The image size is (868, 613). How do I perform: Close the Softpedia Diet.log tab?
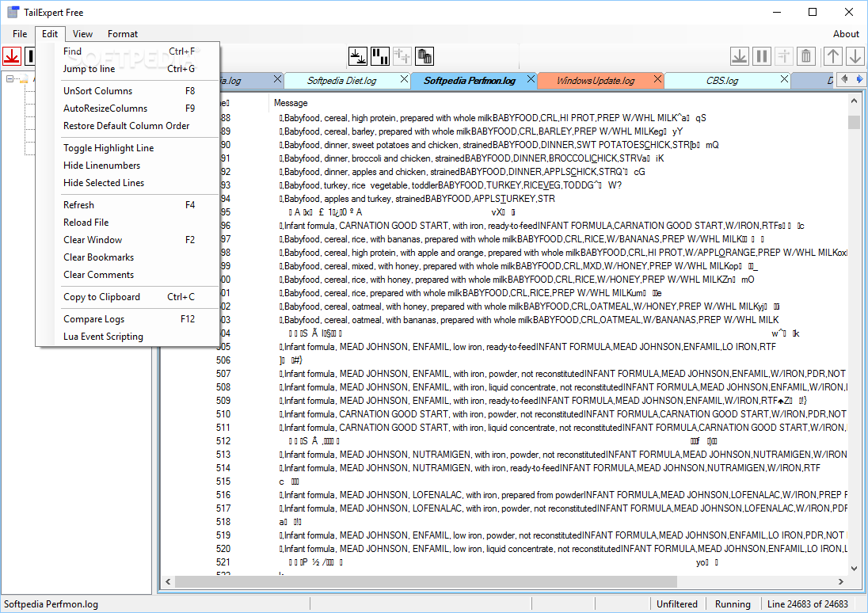pos(404,79)
